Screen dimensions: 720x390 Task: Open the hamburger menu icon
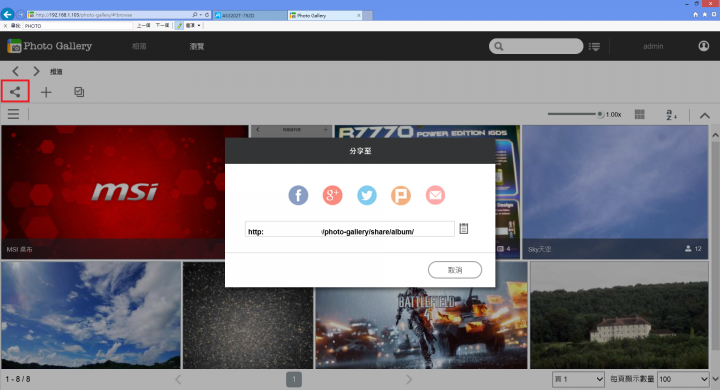13,114
